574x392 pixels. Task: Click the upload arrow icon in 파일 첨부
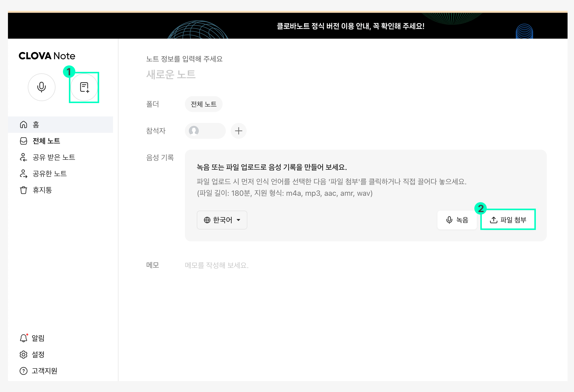pos(493,220)
